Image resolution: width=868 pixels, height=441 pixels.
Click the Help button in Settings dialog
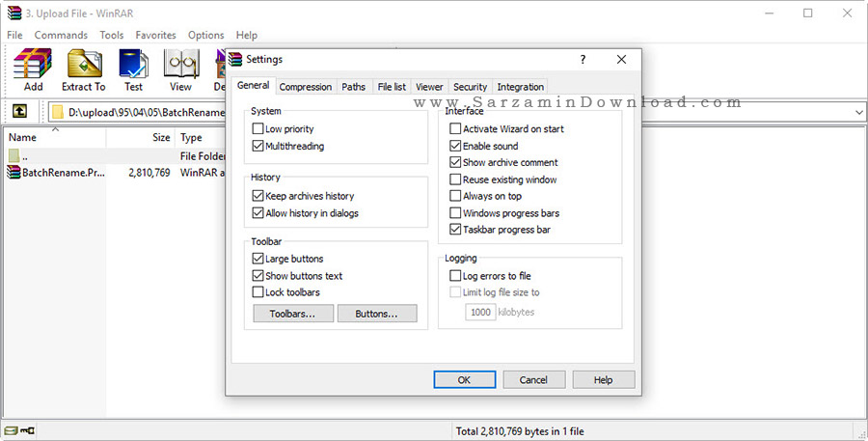coord(604,379)
